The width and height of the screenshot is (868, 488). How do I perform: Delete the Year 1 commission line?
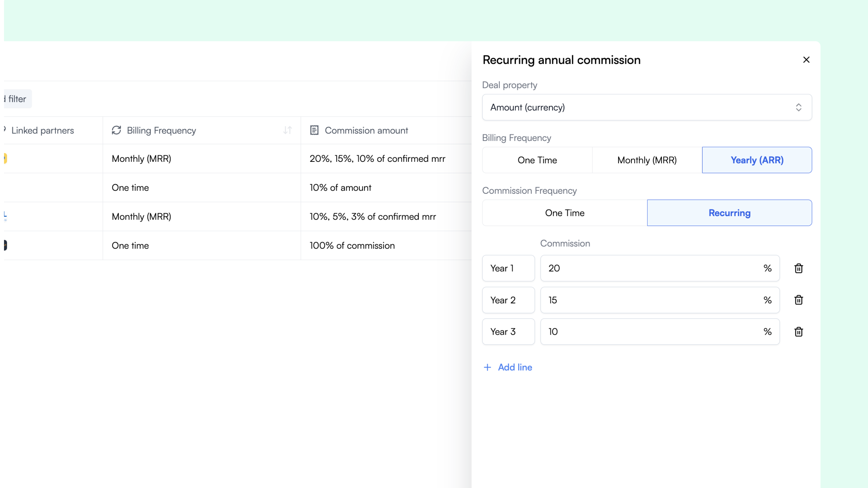pyautogui.click(x=798, y=268)
